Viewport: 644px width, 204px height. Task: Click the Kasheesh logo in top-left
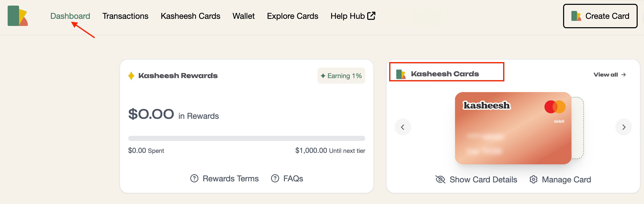18,16
